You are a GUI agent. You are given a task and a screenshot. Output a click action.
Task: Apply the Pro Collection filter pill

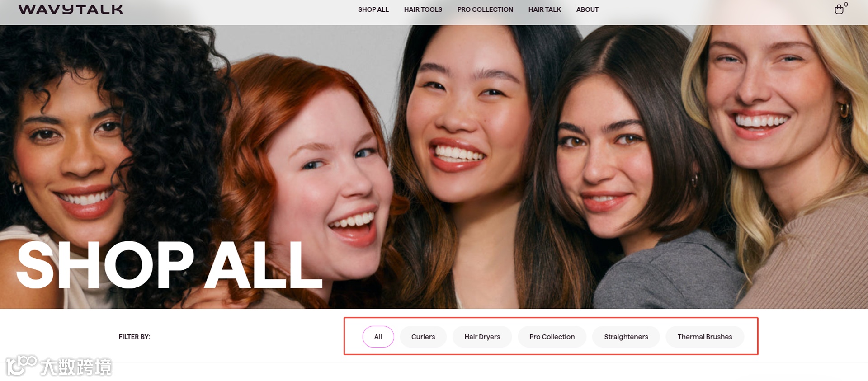click(552, 337)
